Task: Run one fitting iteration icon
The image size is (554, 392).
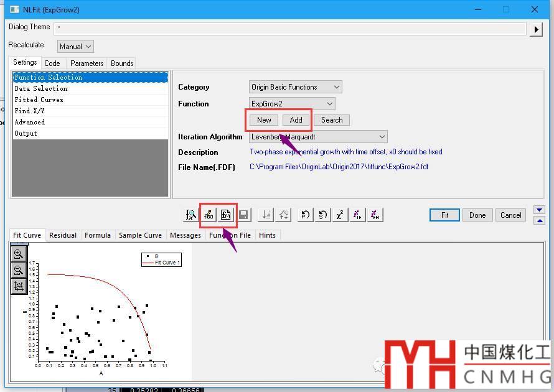Action: click(357, 215)
